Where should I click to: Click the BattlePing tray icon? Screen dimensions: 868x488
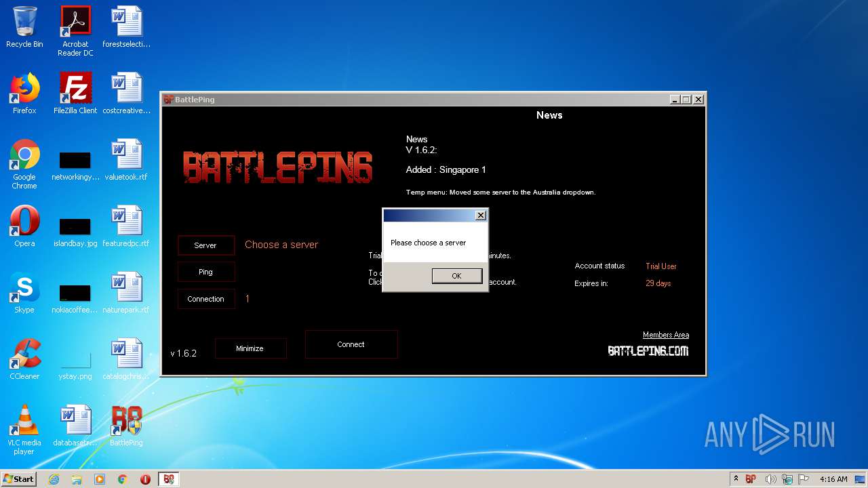pos(751,479)
